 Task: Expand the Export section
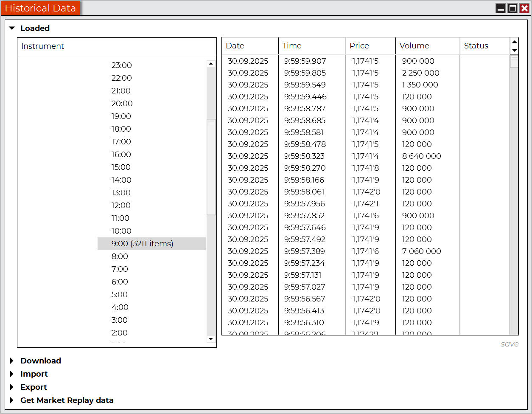(x=12, y=387)
